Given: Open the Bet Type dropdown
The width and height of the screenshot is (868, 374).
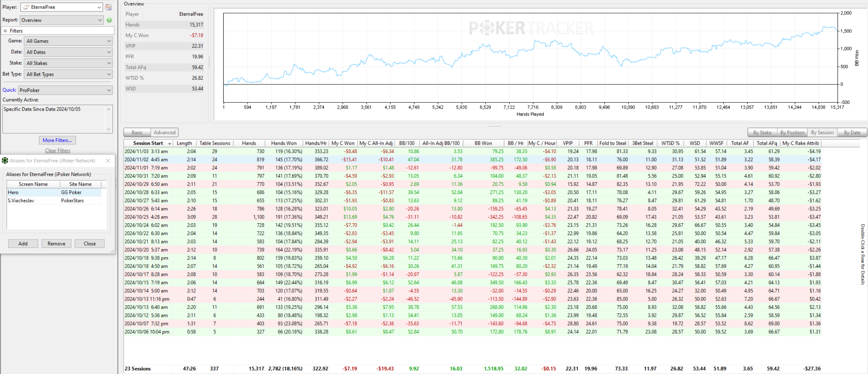Looking at the screenshot, I should pos(68,74).
